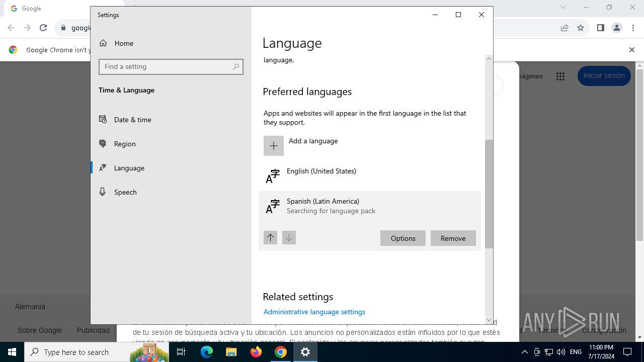644x362 pixels.
Task: Open the Chrome tab search dropdown
Action: (x=563, y=8)
